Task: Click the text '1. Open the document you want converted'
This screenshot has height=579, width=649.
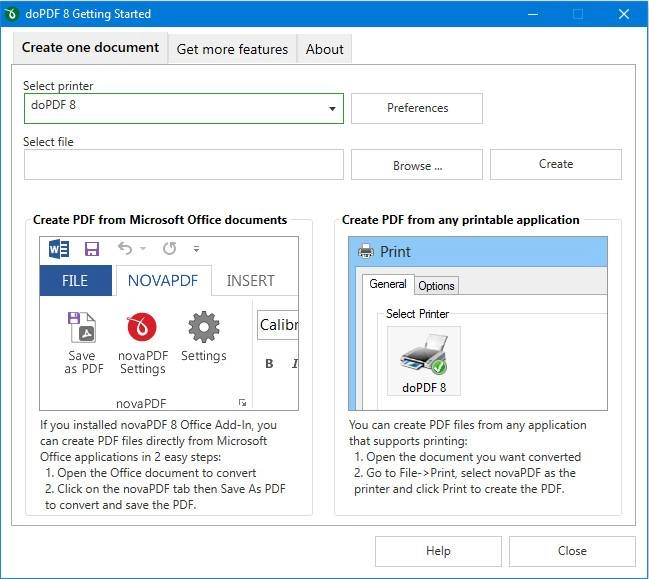Action: point(468,457)
